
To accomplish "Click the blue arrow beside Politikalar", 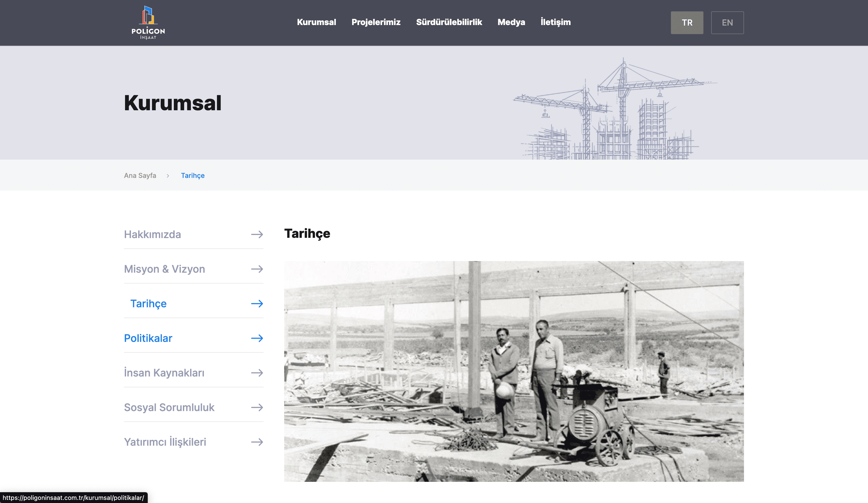I will [x=257, y=338].
